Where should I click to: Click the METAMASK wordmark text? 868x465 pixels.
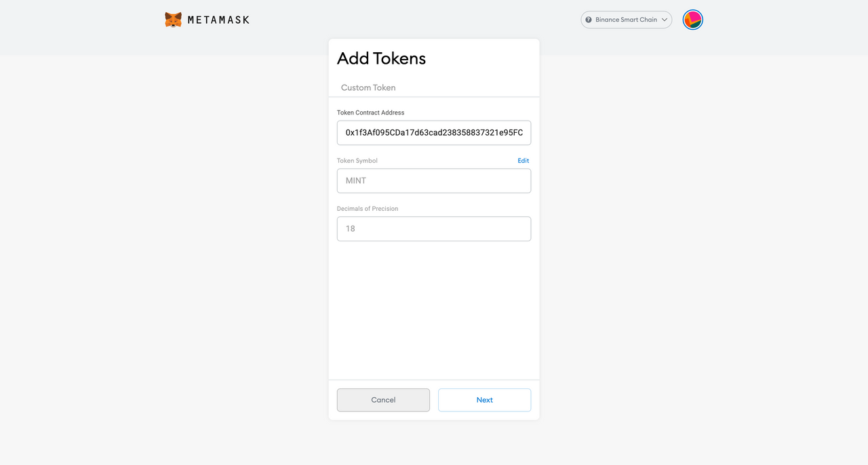tap(218, 20)
